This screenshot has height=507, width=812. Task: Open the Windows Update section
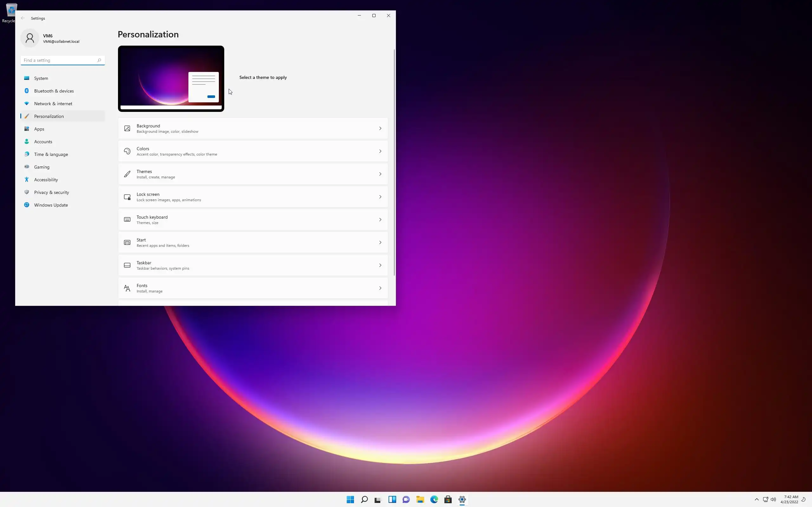coord(51,205)
